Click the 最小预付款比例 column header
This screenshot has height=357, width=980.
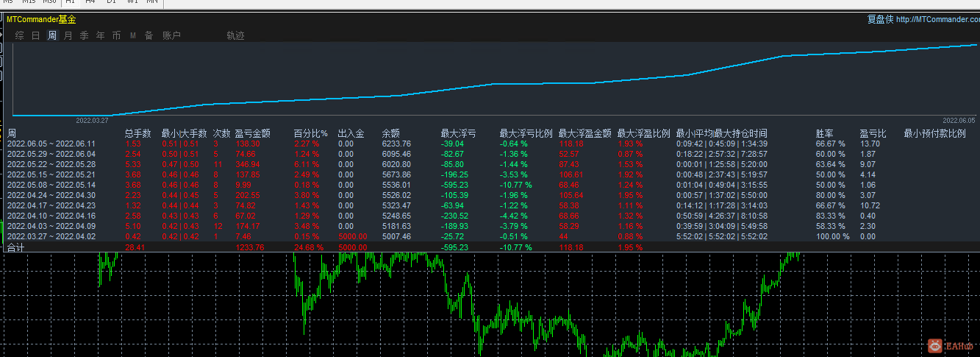point(934,134)
